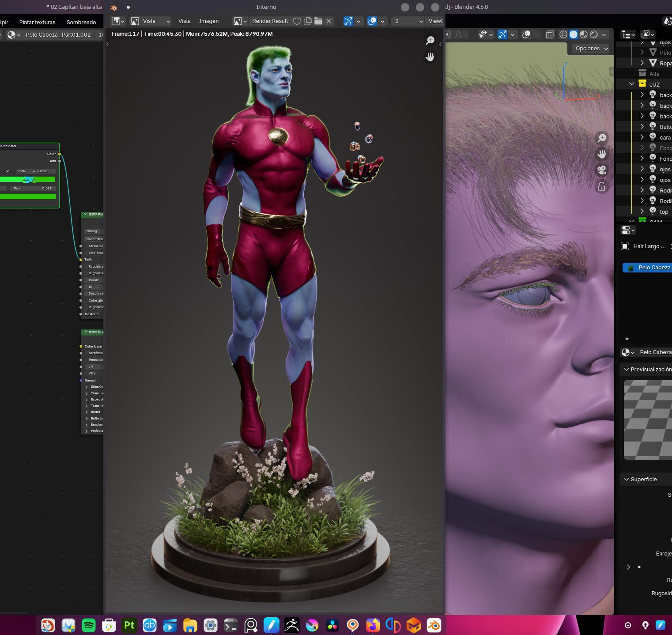Click the new image duplicate icon beside Render Result
This screenshot has width=672, height=635.
tap(308, 21)
